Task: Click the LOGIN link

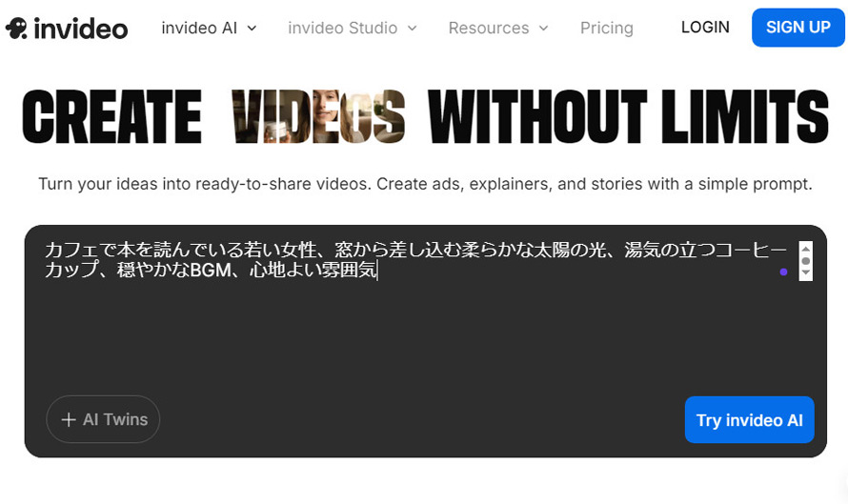Action: 705,27
